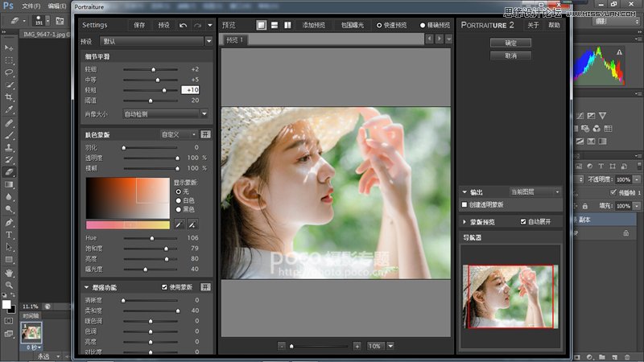
Task: Open the 文件(F) menu in Photoshop
Action: pyautogui.click(x=31, y=6)
